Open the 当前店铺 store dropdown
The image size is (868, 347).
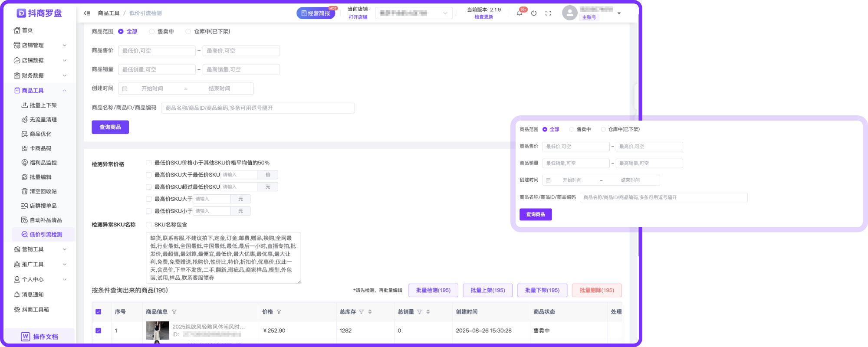point(414,13)
